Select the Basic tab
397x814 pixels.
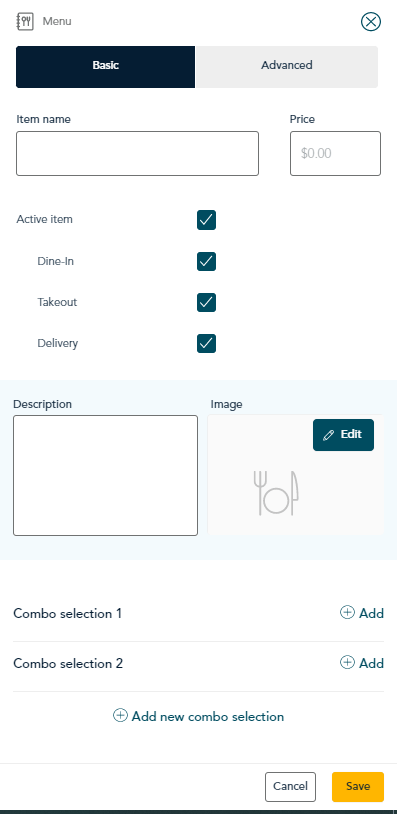(105, 66)
